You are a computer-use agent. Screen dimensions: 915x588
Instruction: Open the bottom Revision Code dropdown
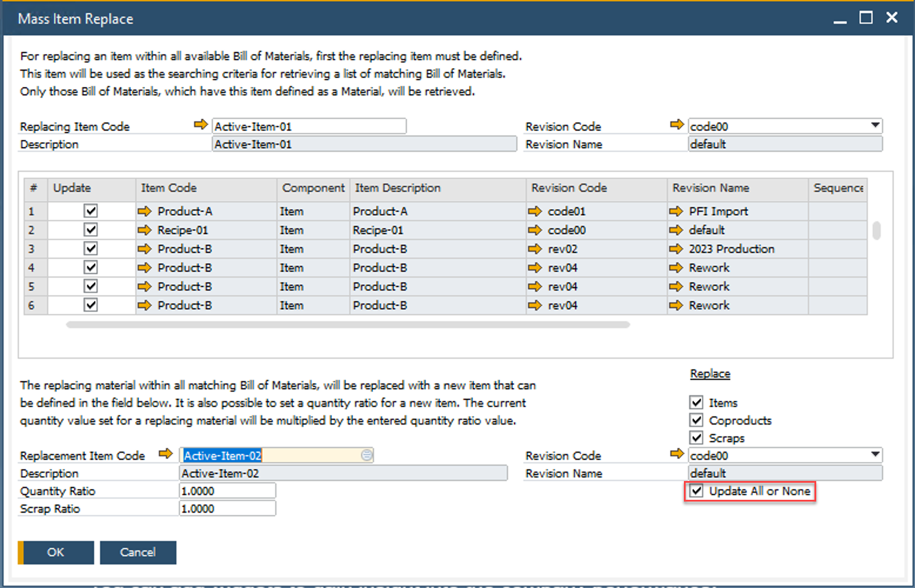tap(875, 455)
